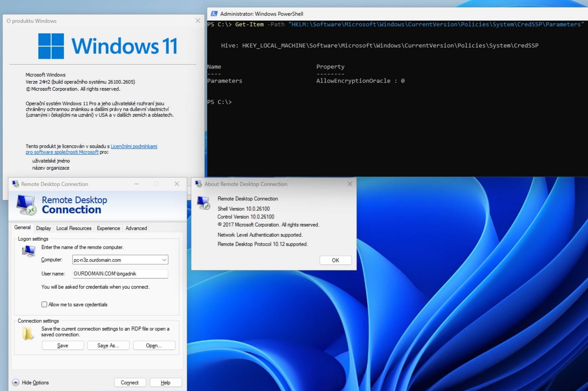Click OK in About Remote Desktop Connection
This screenshot has width=588, height=391.
[x=335, y=260]
